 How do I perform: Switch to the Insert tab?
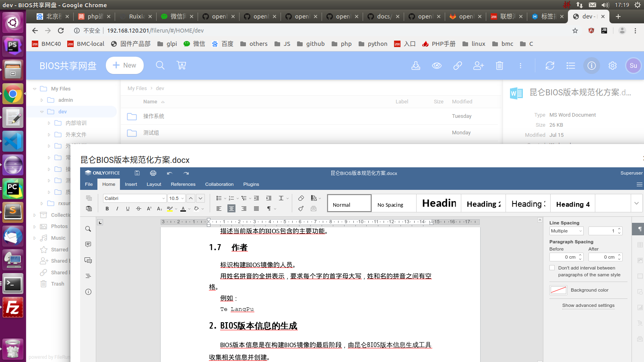click(x=131, y=184)
